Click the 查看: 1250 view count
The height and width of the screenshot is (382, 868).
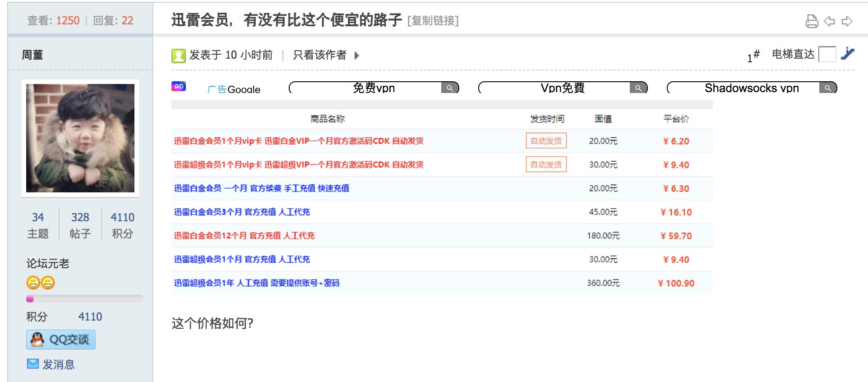(53, 21)
